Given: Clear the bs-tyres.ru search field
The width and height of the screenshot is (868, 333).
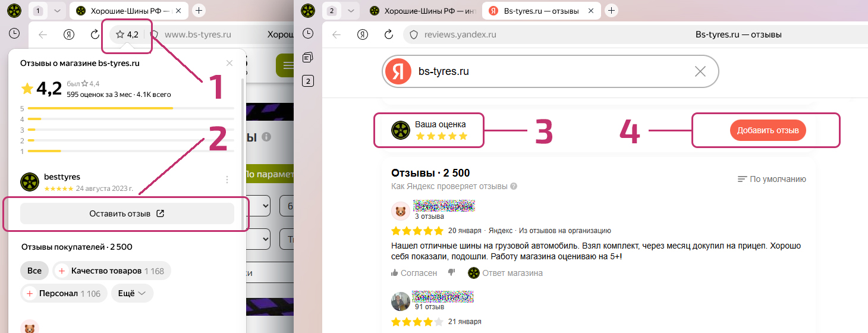Looking at the screenshot, I should 700,72.
